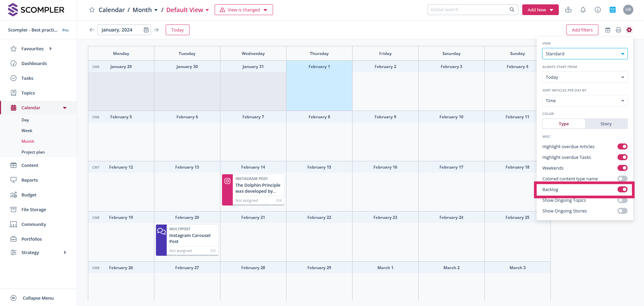
Task: Open the calendar settings gear icon
Action: click(x=629, y=30)
